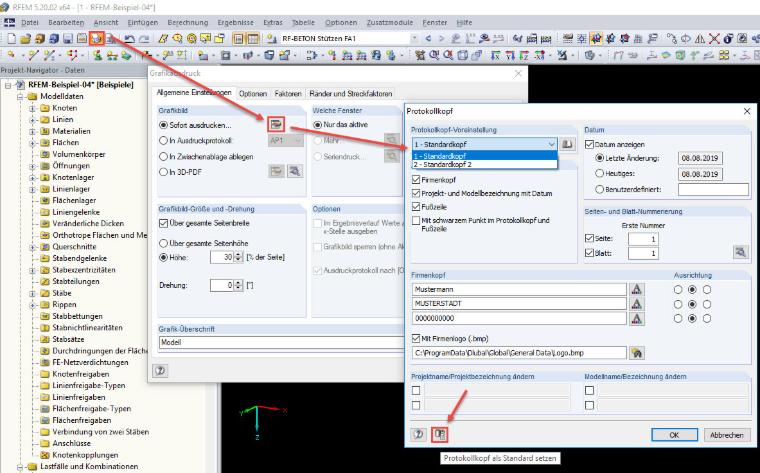The height and width of the screenshot is (473, 760).
Task: Expand the Materialien tree node
Action: 32,131
